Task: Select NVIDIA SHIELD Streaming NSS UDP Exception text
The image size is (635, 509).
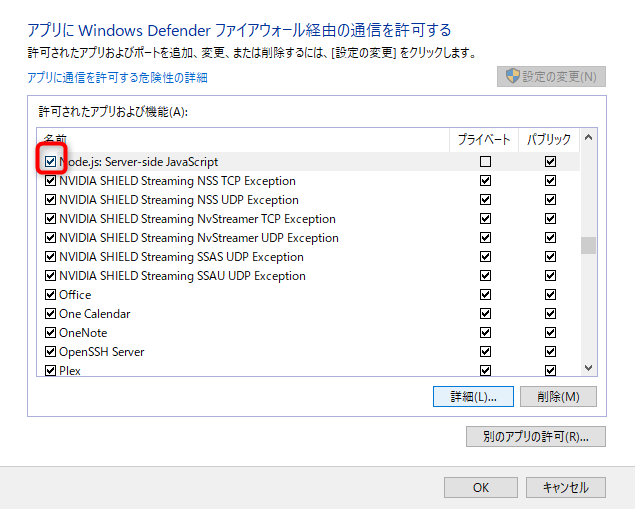Action: coord(179,200)
